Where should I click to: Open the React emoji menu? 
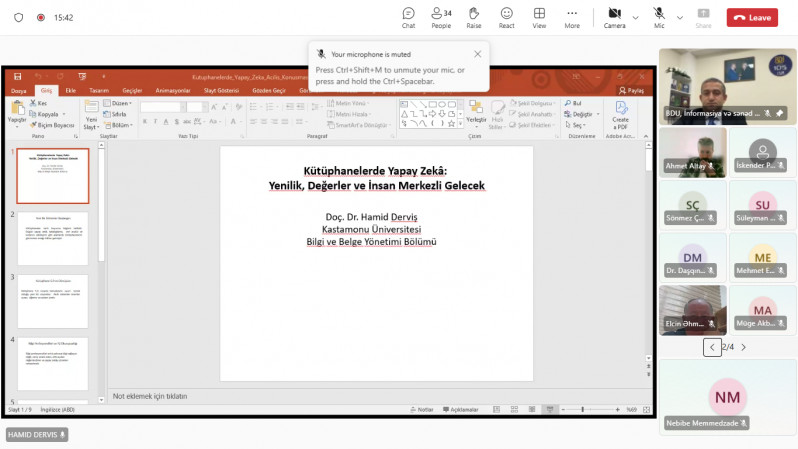click(506, 17)
